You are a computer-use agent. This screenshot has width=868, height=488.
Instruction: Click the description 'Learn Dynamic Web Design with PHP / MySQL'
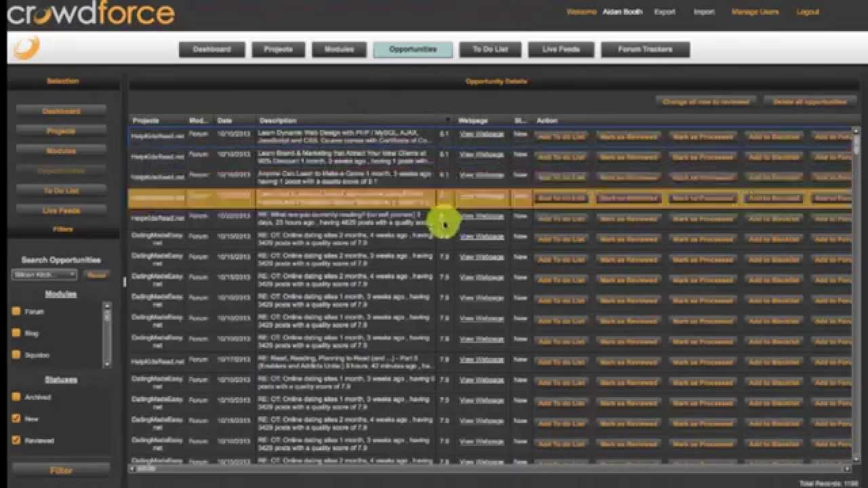(344, 136)
